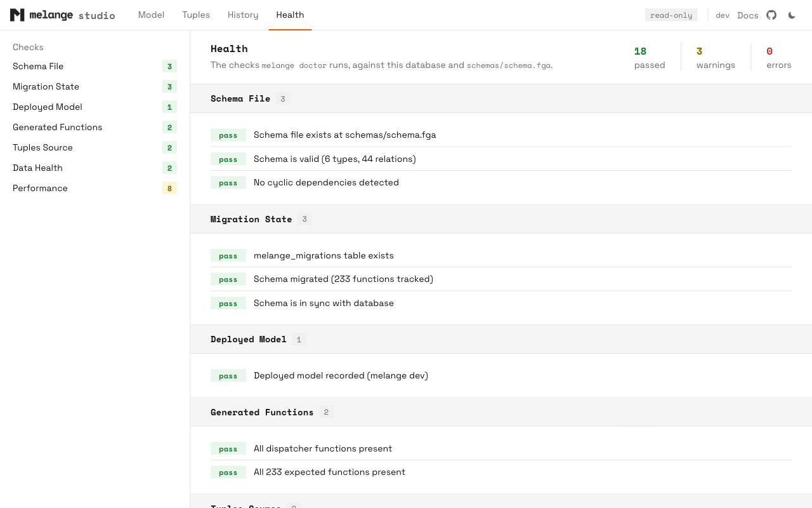Click the 'melange doctor' code text
Viewport: 812px width, 508px height.
pyautogui.click(x=294, y=65)
